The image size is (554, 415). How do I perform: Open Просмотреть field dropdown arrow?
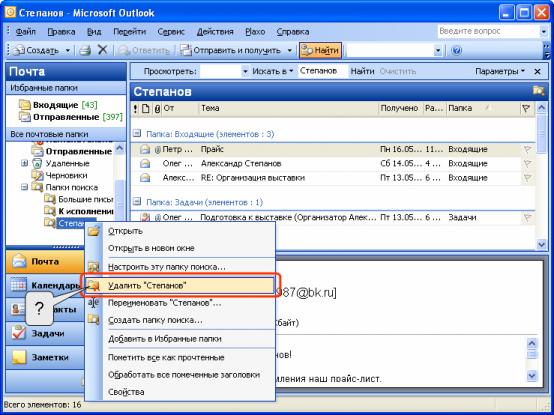tap(245, 71)
